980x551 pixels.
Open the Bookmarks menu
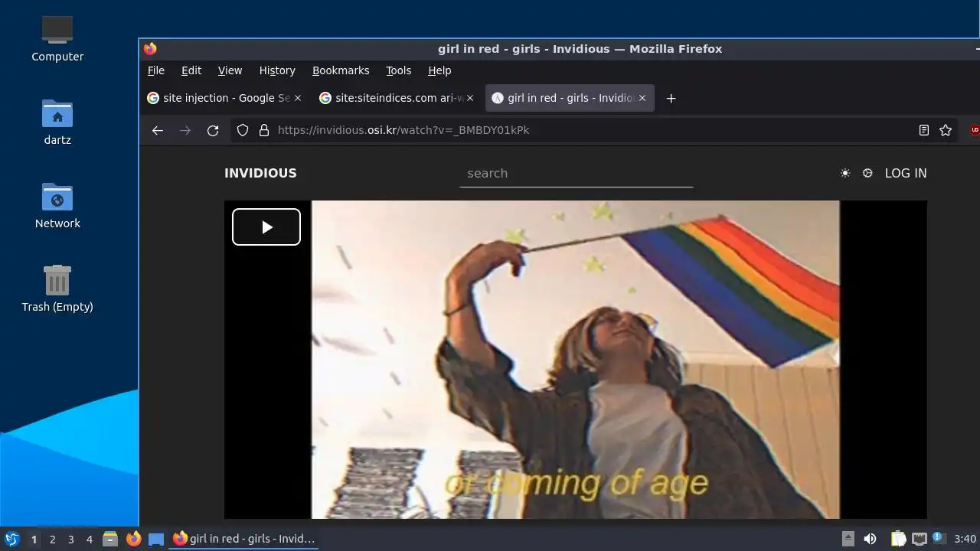coord(341,70)
